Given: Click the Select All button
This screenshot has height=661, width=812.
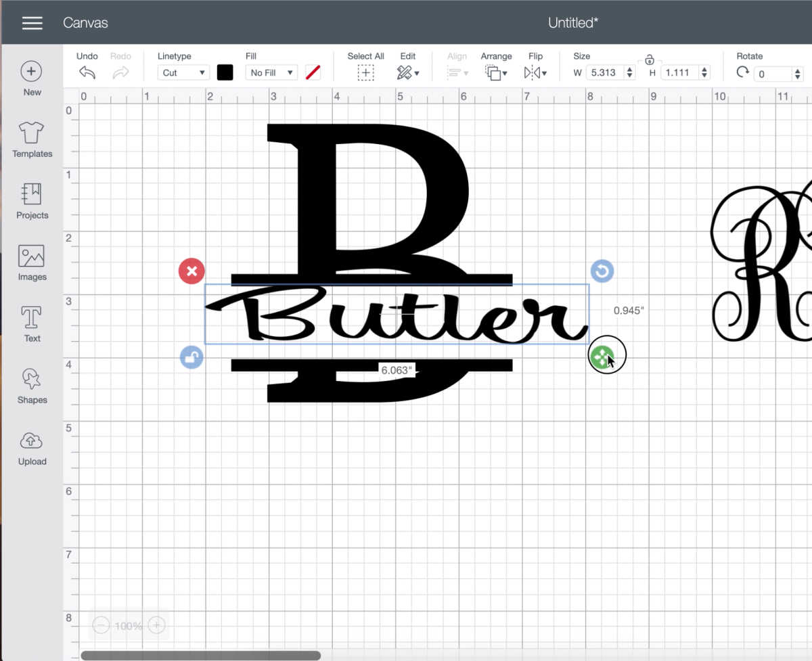Looking at the screenshot, I should coord(365,73).
